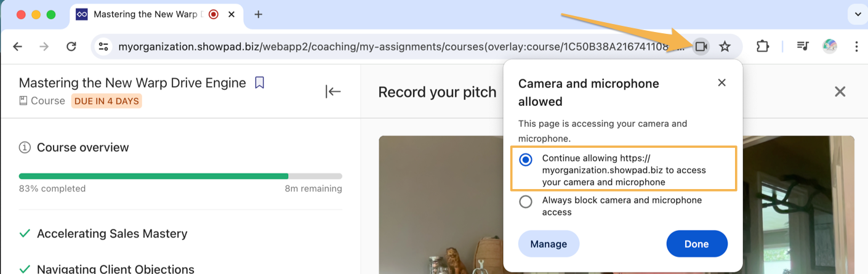Click the course overview info icon
This screenshot has height=274, width=868.
coord(25,147)
